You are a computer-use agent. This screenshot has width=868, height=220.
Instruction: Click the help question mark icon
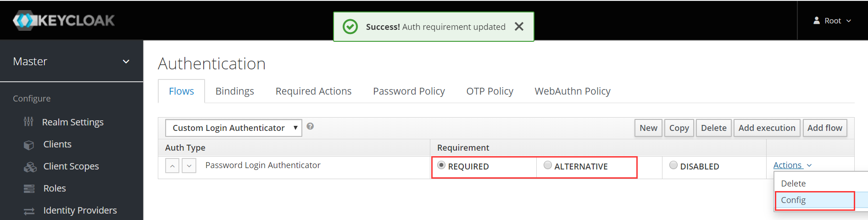[x=310, y=126]
